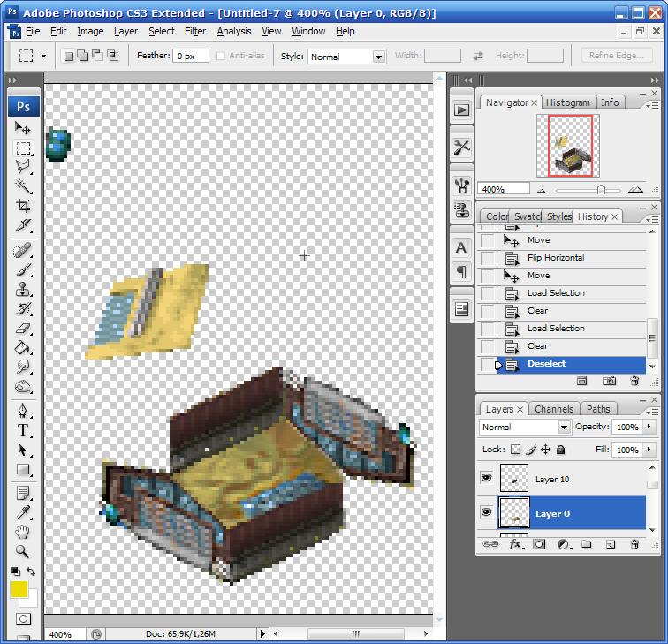
Task: Select the Eyedropper tool
Action: 23,512
